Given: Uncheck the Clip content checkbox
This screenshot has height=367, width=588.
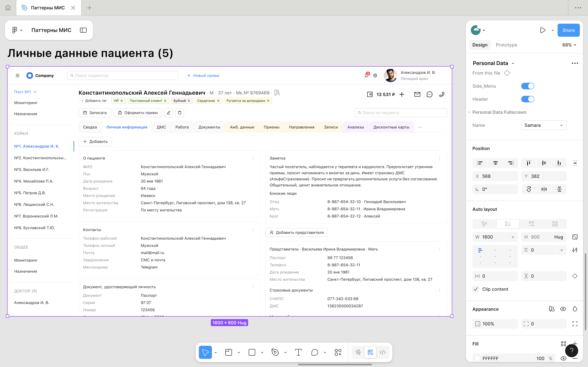Looking at the screenshot, I should (476, 289).
